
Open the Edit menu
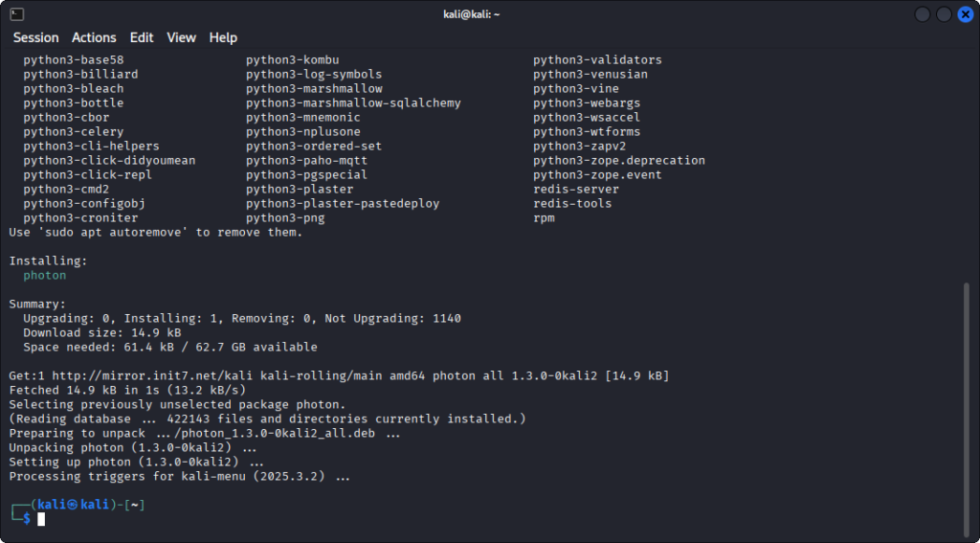pos(142,37)
